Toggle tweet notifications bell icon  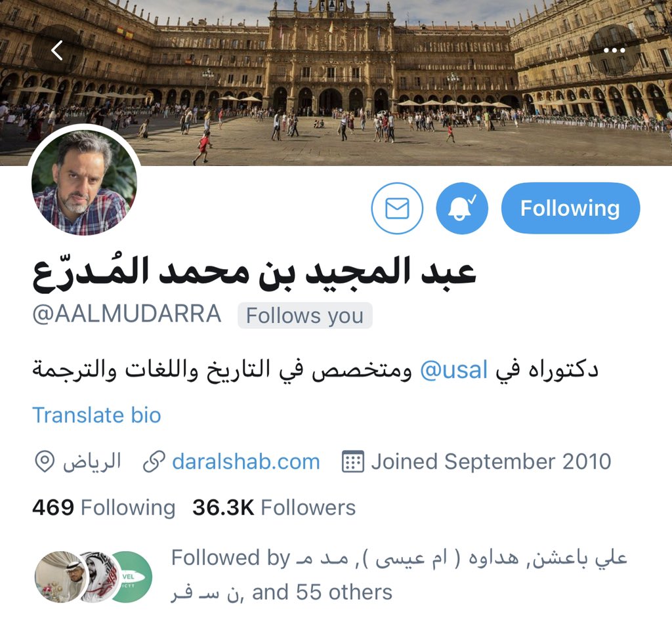[x=462, y=208]
